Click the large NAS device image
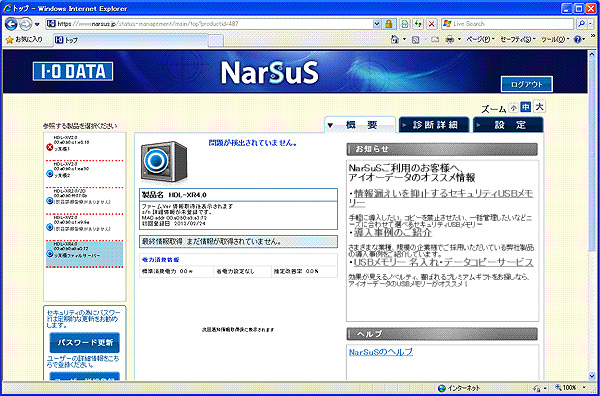600x396 pixels. (x=164, y=162)
